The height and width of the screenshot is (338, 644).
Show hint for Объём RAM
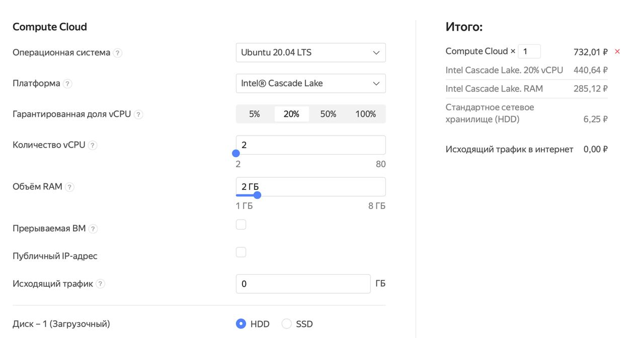pos(69,187)
